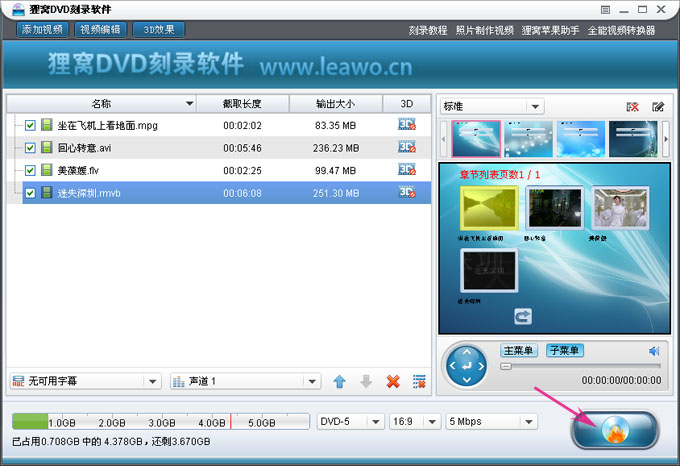Select the first pink-bordered menu template

pos(476,139)
